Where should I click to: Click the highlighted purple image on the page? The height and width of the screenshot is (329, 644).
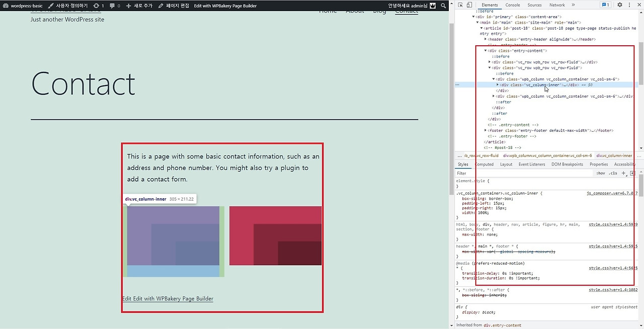coord(173,235)
